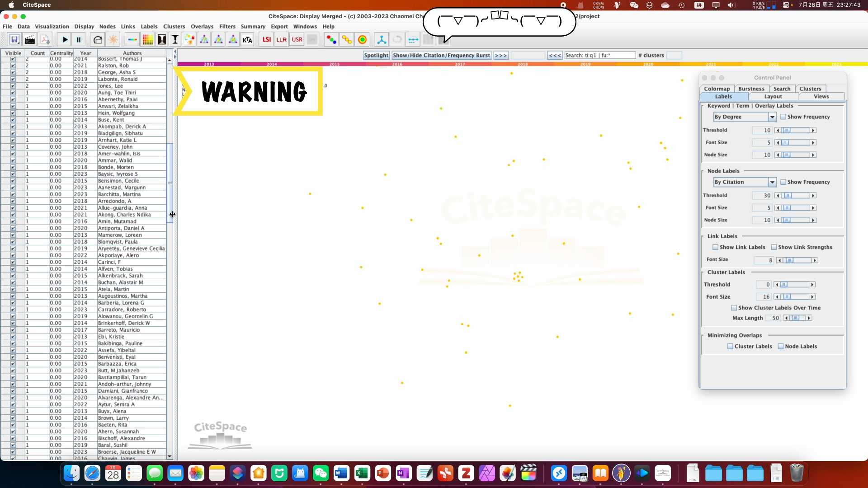Image resolution: width=868 pixels, height=488 pixels.
Task: Click the USR analysis icon in toolbar
Action: [x=297, y=39]
